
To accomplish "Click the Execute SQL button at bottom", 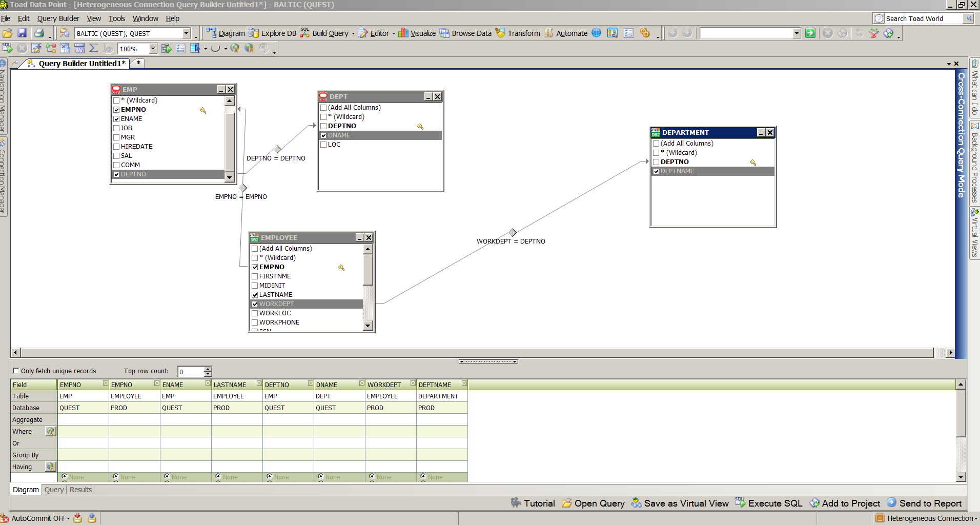I will (768, 503).
